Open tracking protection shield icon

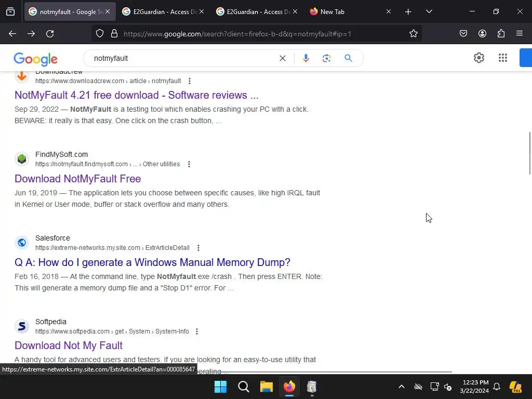(99, 34)
